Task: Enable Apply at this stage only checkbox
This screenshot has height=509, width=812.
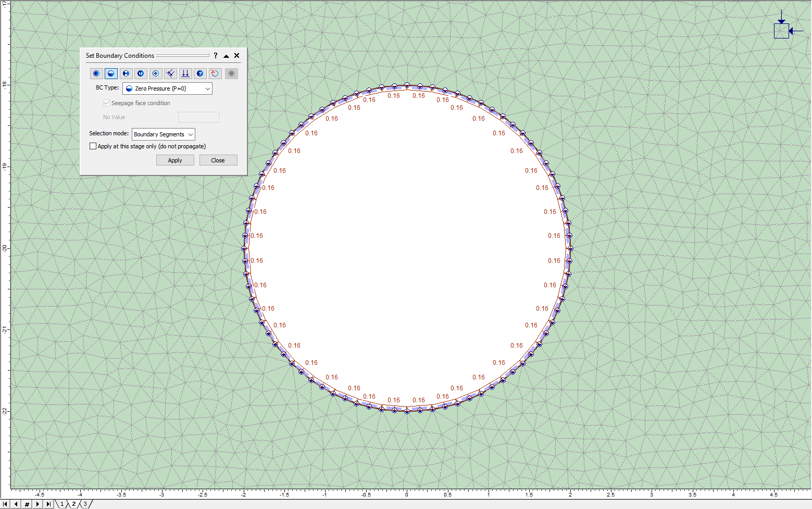Action: [x=93, y=146]
